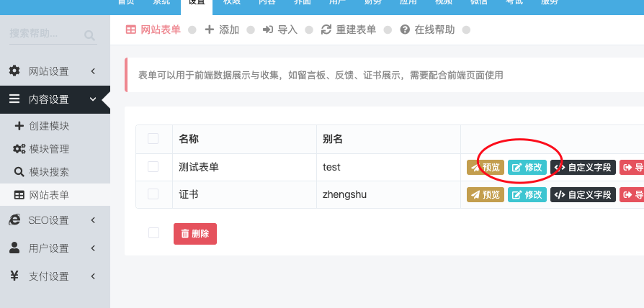
Task: Click the user silhouette icon for 用户设置
Action: (x=14, y=248)
